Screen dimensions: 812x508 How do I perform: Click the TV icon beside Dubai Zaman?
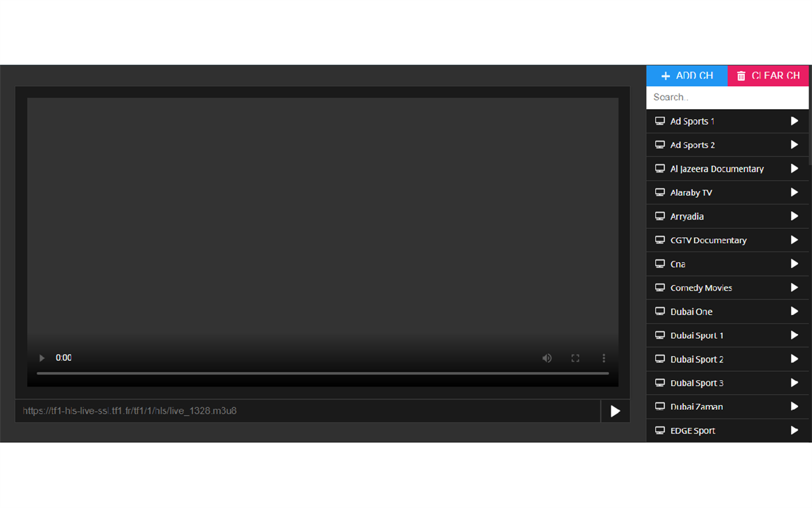659,406
